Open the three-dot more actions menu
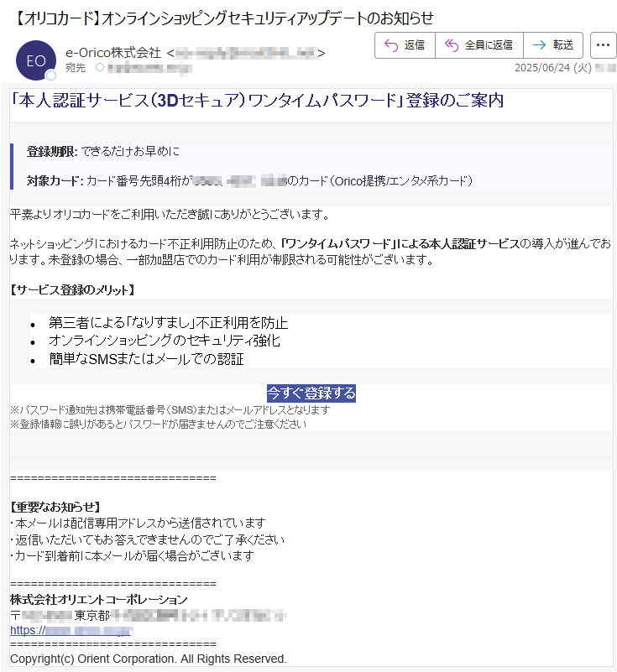This screenshot has width=617, height=672. (x=603, y=45)
